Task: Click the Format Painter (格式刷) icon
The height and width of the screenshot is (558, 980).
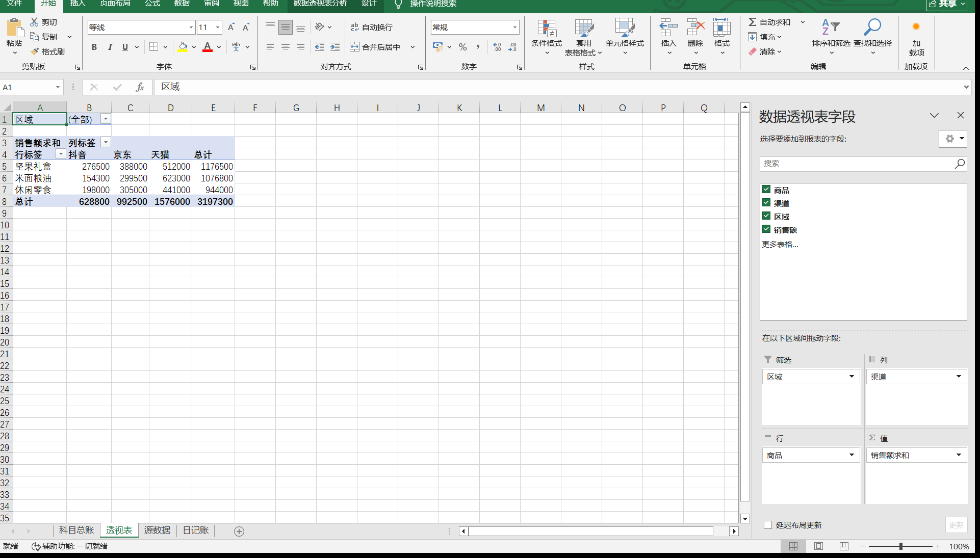Action: pos(35,51)
